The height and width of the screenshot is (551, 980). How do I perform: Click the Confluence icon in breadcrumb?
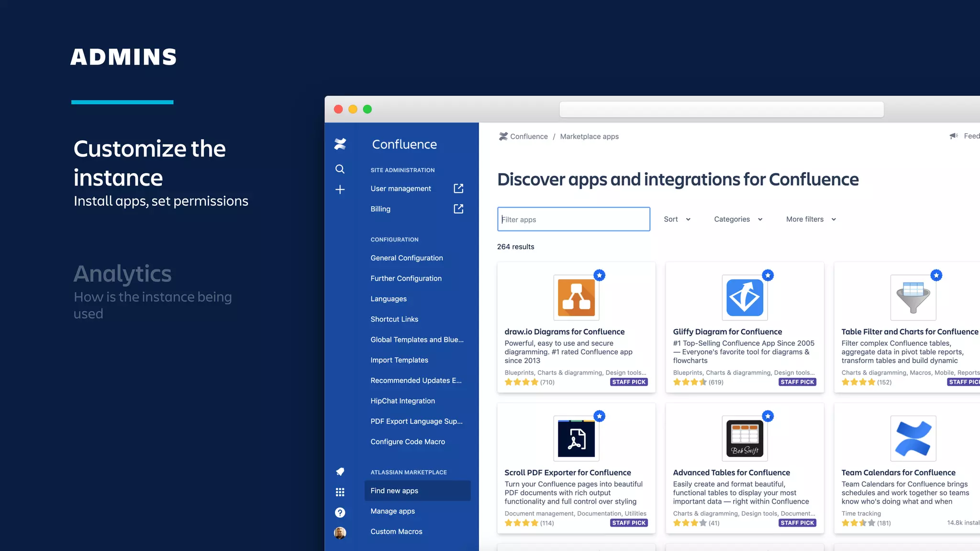click(x=503, y=136)
